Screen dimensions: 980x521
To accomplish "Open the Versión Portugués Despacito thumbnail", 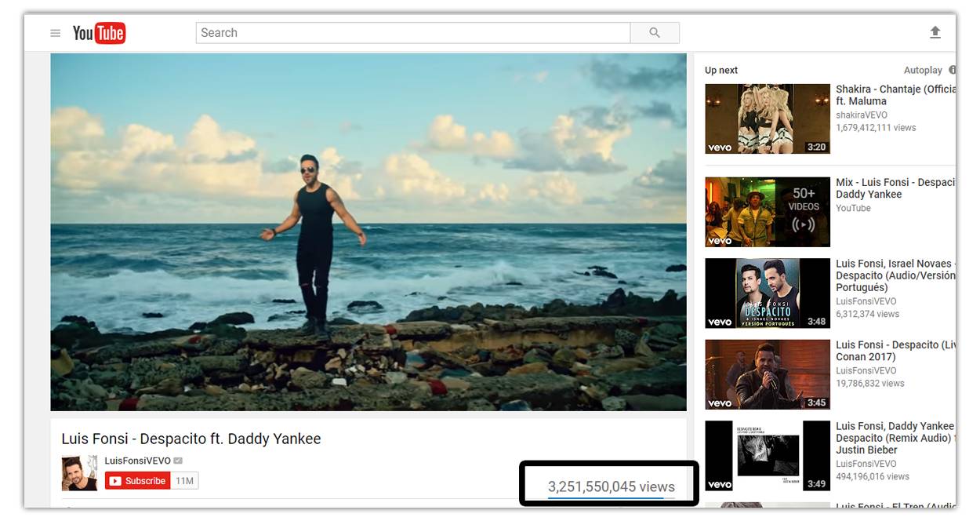I will pyautogui.click(x=768, y=293).
